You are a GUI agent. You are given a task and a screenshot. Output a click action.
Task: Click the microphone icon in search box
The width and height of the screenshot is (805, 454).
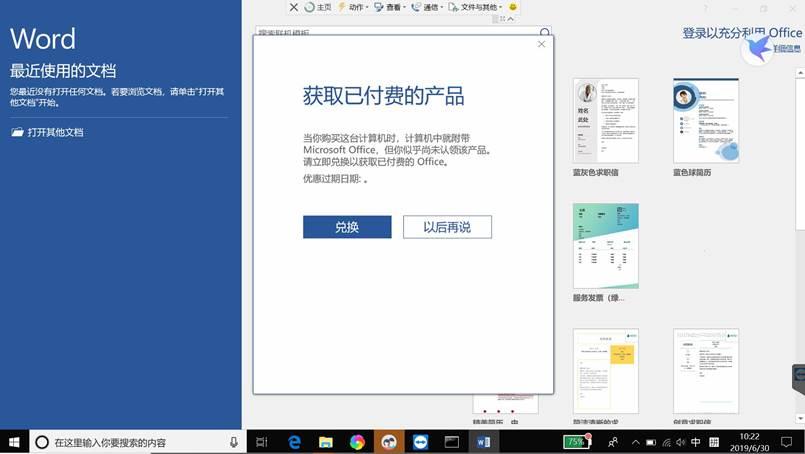tap(234, 442)
